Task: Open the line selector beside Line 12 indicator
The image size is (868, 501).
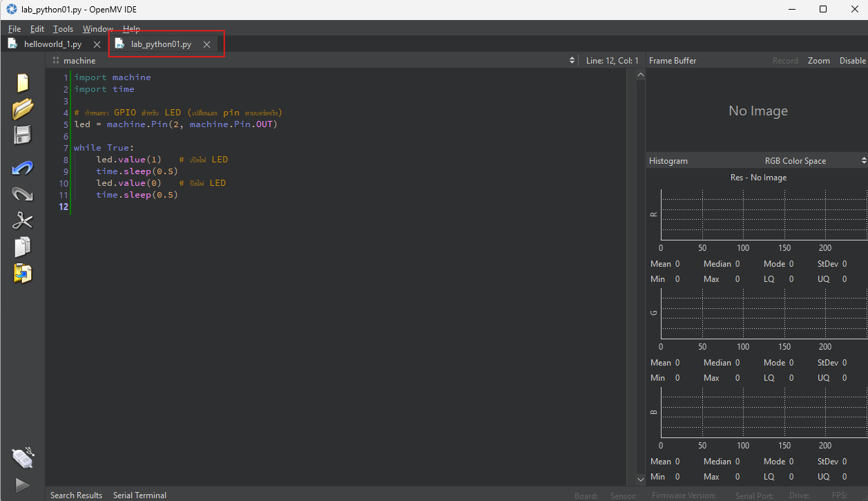Action: [572, 60]
